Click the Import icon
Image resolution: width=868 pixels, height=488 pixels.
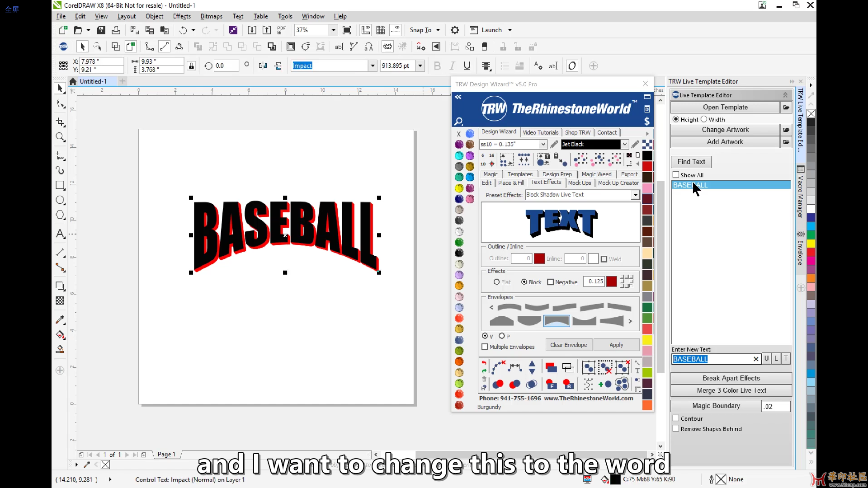252,30
